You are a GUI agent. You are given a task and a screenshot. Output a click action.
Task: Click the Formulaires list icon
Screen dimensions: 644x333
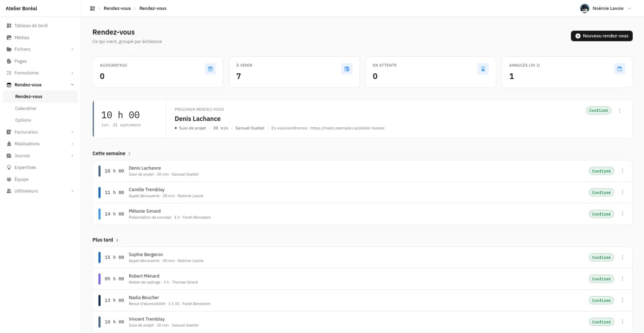tap(9, 73)
